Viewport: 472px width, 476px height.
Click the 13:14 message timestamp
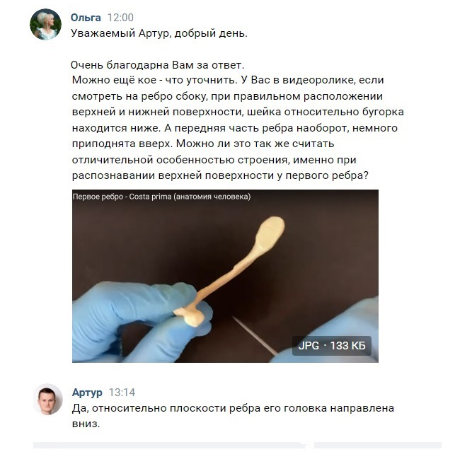click(x=122, y=393)
